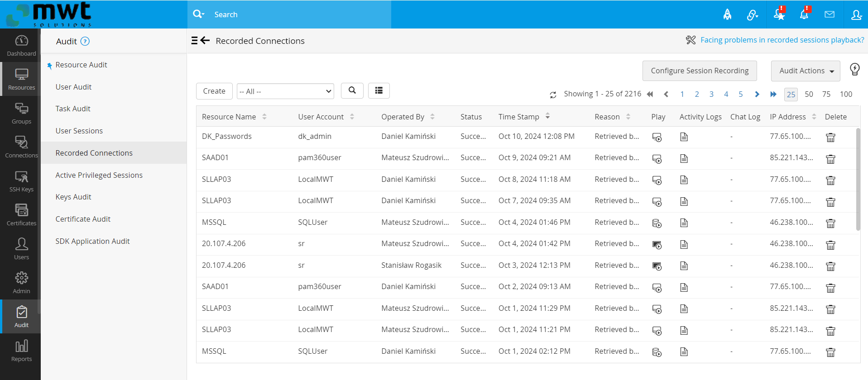The height and width of the screenshot is (380, 868).
Task: Open User Sessions in the Audit menu
Action: click(x=79, y=131)
